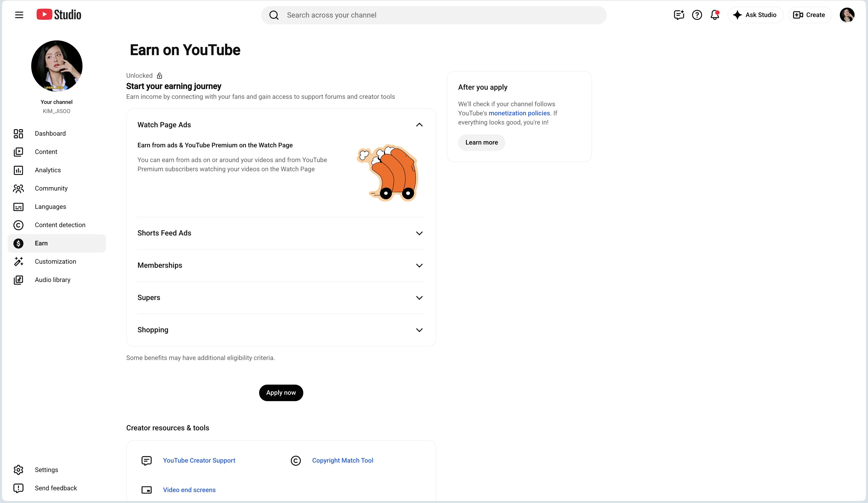Click the Customization magic wand icon
The image size is (868, 503).
(18, 261)
